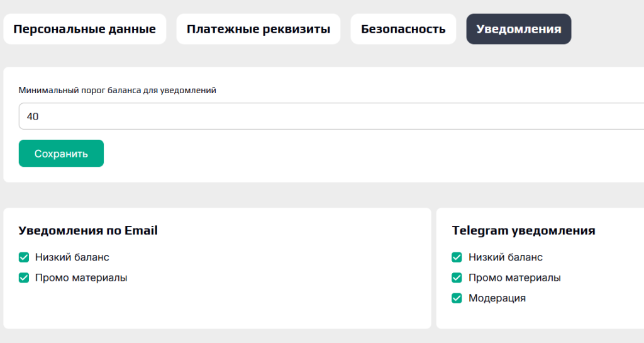Viewport: 644px width, 343px height.
Task: Click the Модерация label text under Telegram
Action: (497, 298)
